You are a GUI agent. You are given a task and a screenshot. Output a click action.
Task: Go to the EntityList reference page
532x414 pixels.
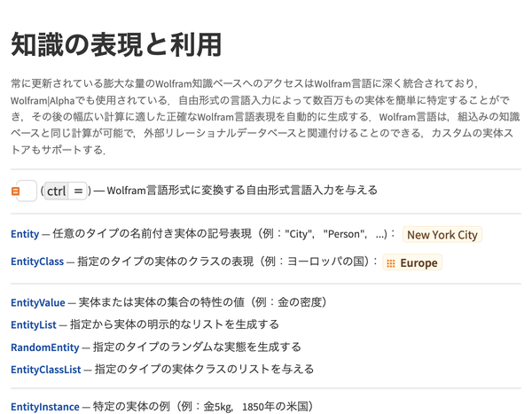coord(34,324)
